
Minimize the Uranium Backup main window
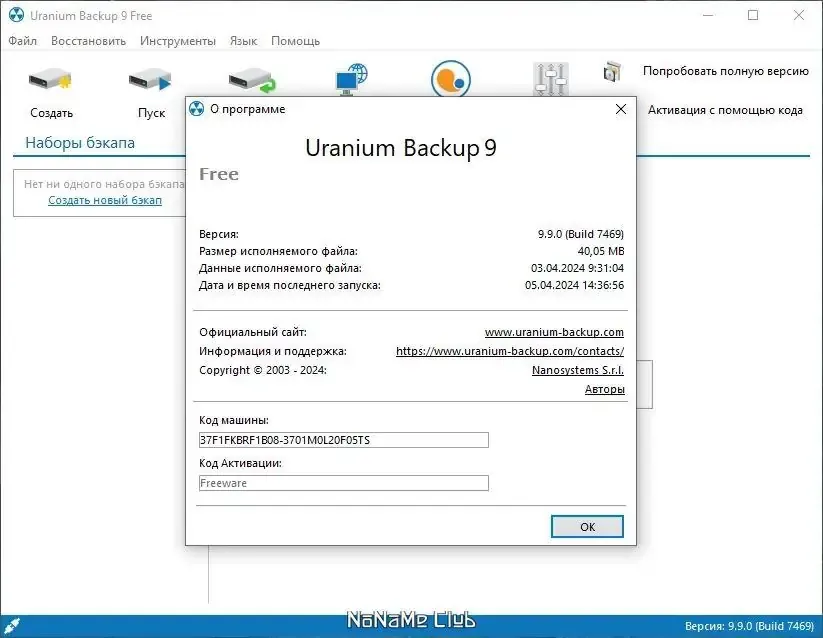[708, 15]
